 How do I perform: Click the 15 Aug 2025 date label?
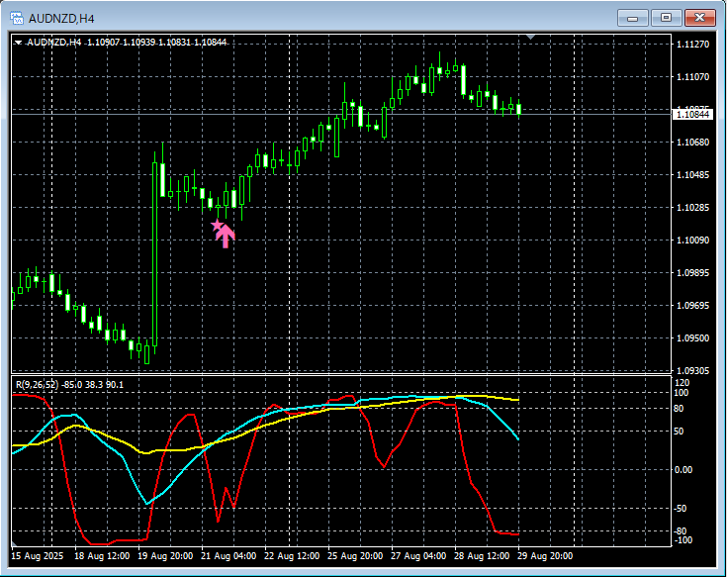(36, 556)
